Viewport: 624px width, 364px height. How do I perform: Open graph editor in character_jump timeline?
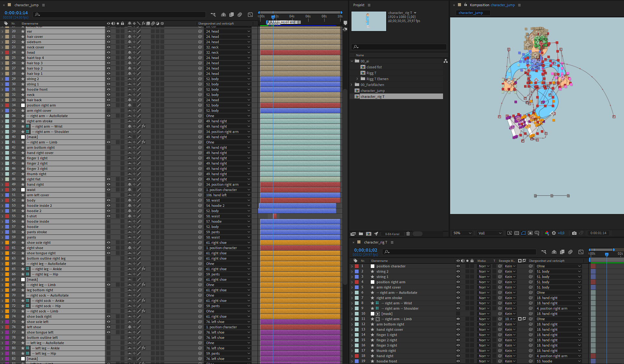(250, 15)
